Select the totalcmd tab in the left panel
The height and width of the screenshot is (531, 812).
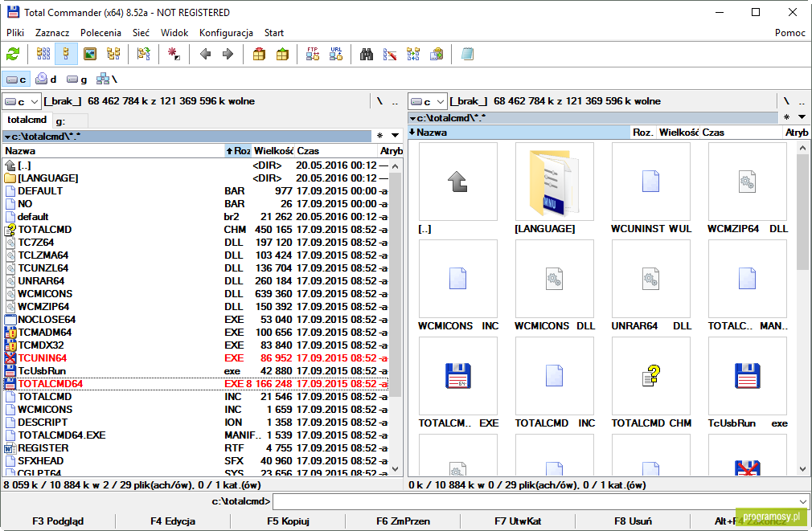[27, 120]
